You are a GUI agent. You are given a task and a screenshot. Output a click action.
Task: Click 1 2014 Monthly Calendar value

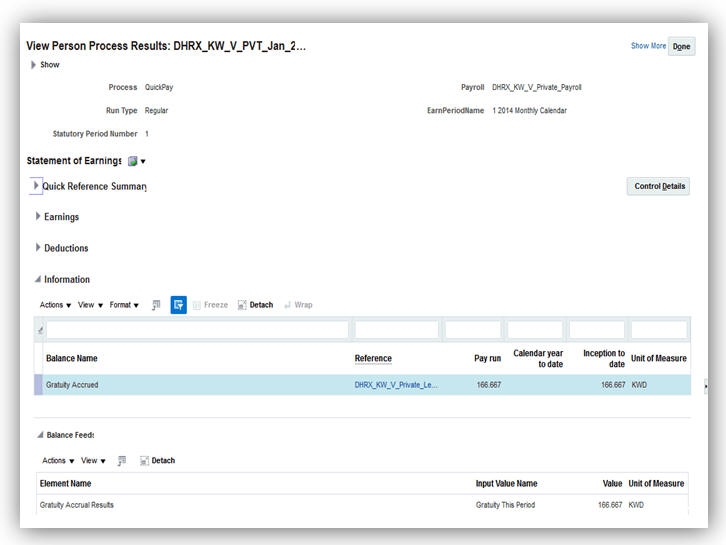pos(529,111)
